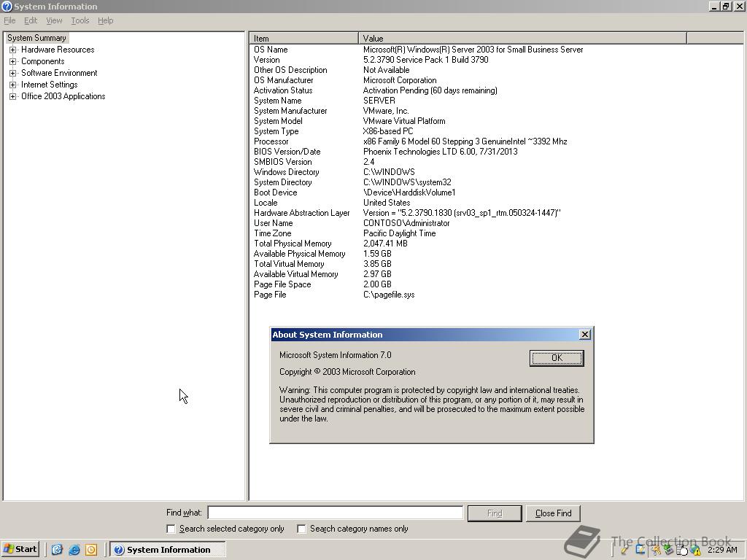Select the Software Environment label
Viewport: 747px width, 560px height.
(59, 73)
